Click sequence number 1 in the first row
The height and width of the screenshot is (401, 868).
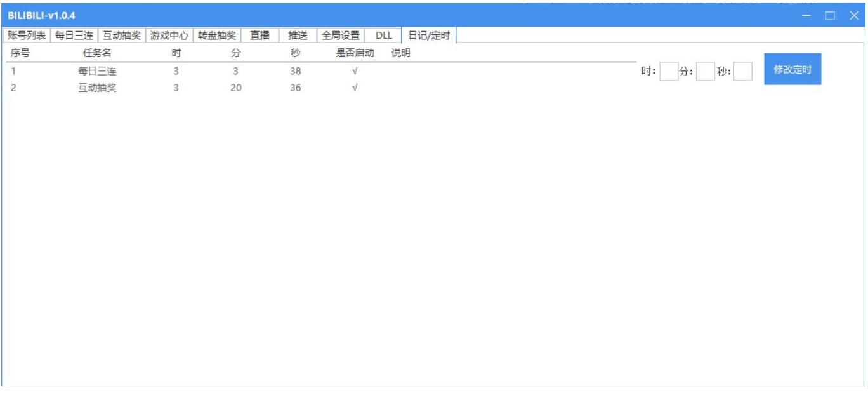pyautogui.click(x=13, y=71)
